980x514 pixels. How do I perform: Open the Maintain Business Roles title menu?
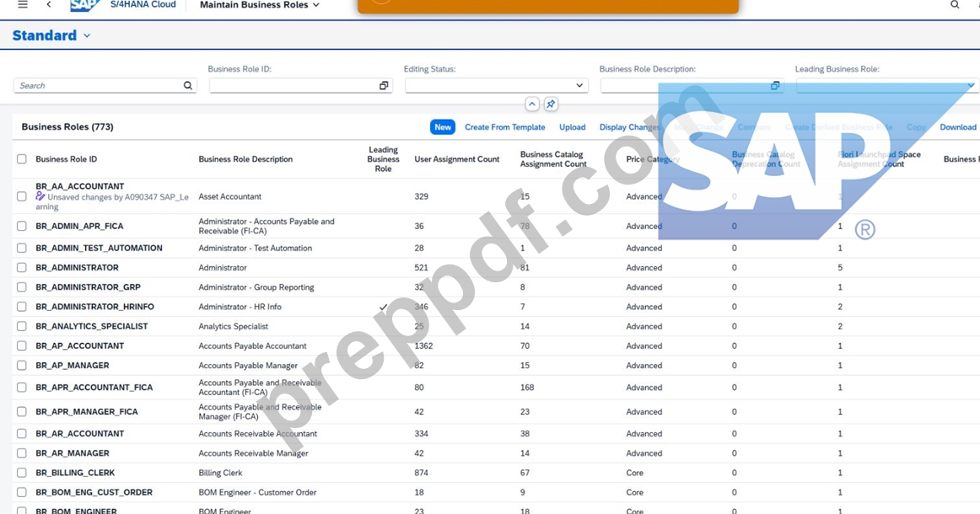click(260, 5)
